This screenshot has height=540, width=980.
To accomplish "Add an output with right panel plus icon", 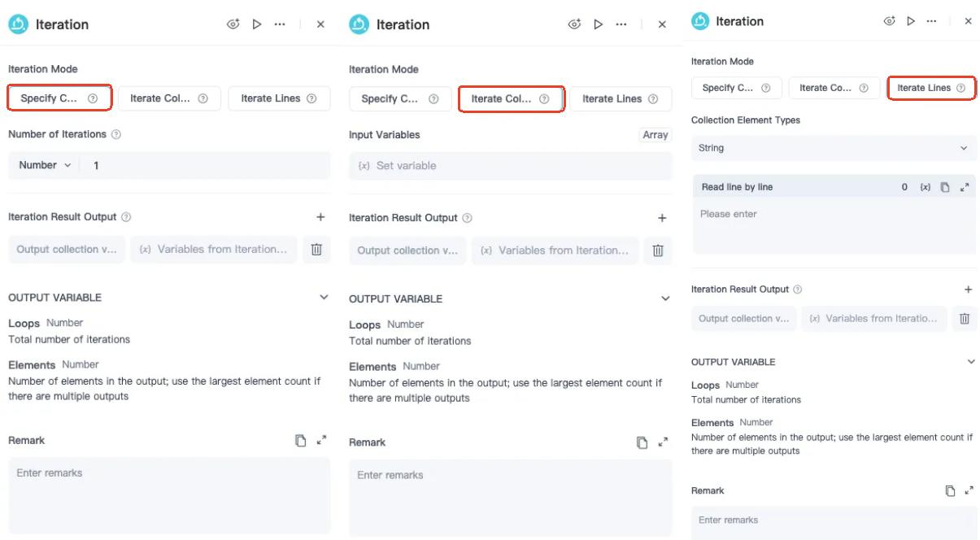I will point(968,290).
